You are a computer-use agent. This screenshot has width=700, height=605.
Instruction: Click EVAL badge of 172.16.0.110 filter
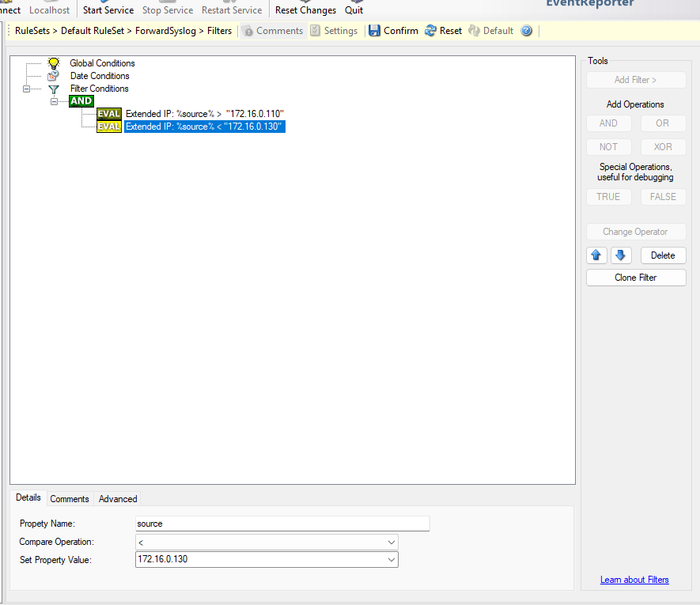(109, 114)
